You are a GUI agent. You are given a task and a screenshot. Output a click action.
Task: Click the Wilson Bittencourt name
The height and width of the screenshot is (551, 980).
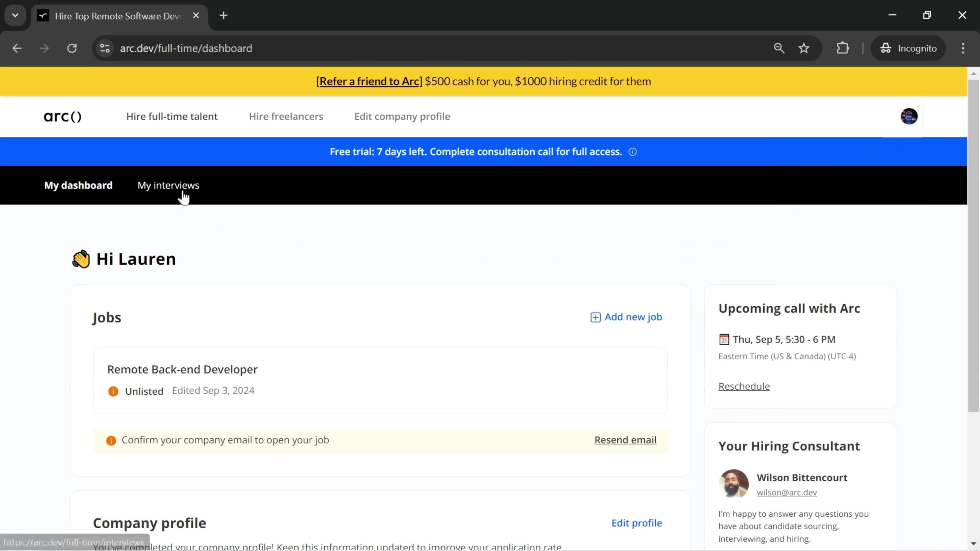point(802,478)
